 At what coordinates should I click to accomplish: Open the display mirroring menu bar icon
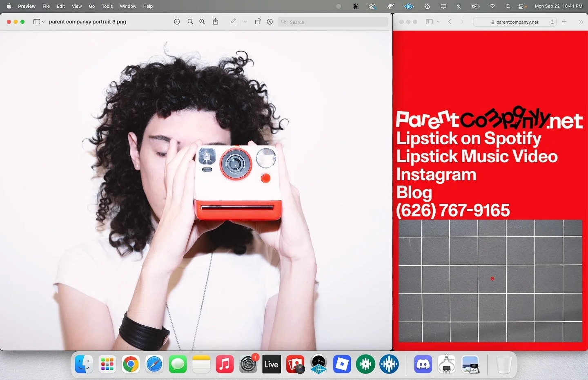pos(443,6)
